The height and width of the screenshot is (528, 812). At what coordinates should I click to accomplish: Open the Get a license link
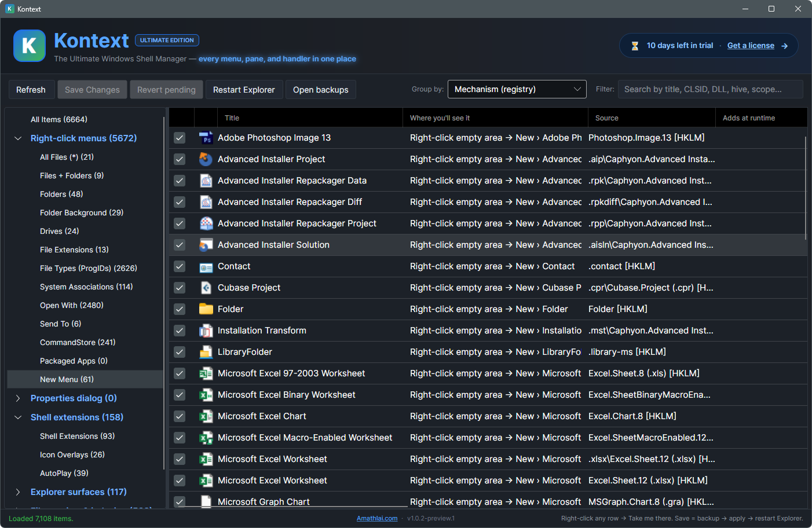751,46
